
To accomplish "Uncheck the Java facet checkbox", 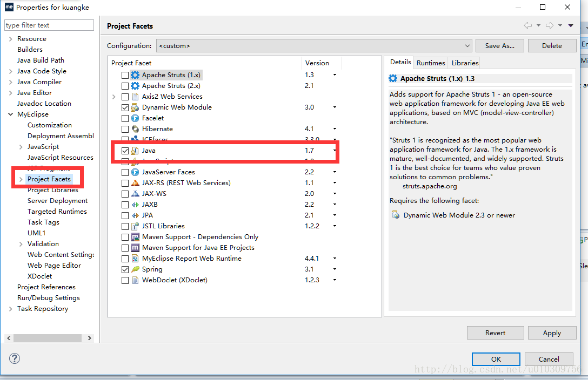I will tap(125, 151).
